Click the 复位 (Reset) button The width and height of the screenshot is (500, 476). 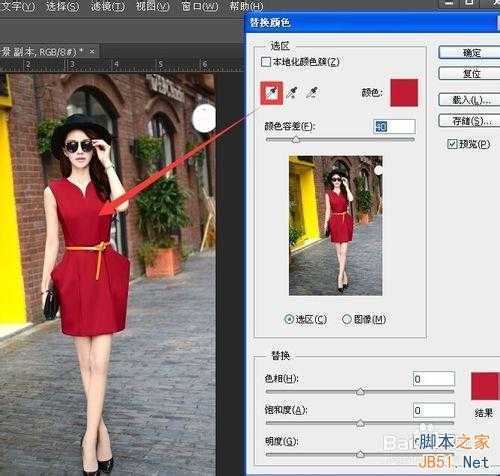pos(469,73)
